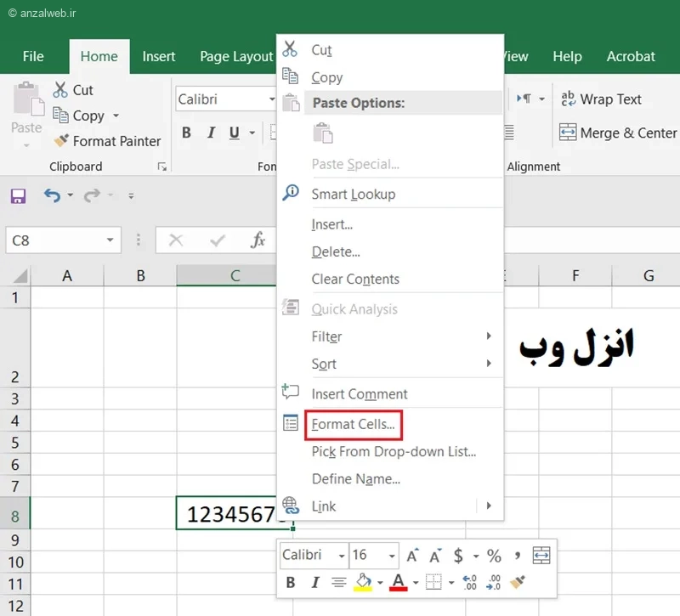
Task: Click the paste icon under Paste Options
Action: [323, 133]
